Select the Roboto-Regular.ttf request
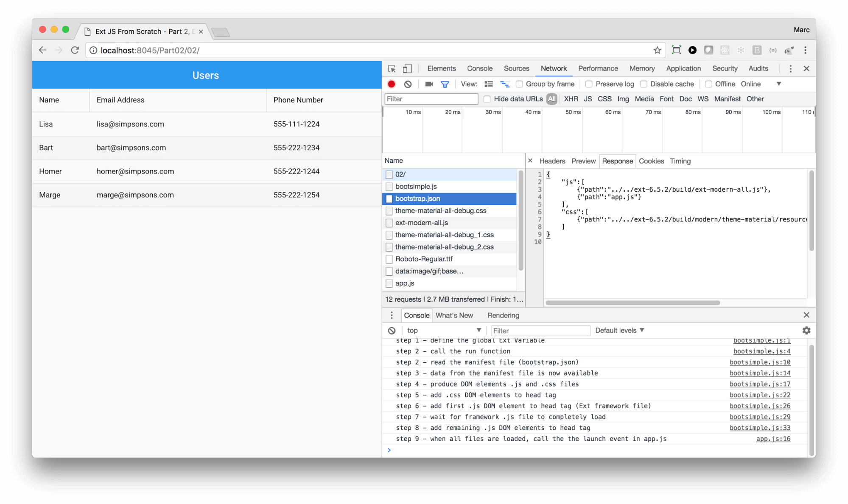This screenshot has height=504, width=848. coord(449,259)
